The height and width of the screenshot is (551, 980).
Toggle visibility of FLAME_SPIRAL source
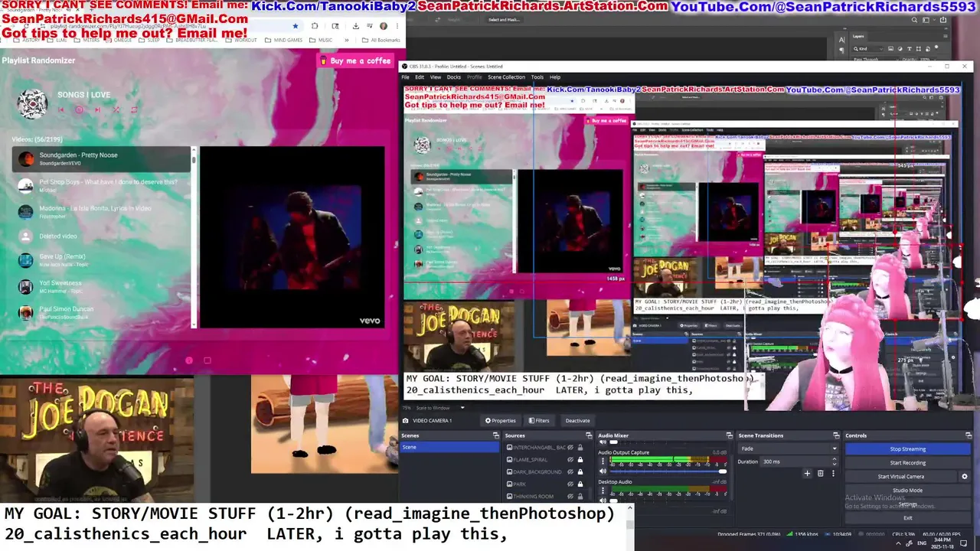point(570,460)
